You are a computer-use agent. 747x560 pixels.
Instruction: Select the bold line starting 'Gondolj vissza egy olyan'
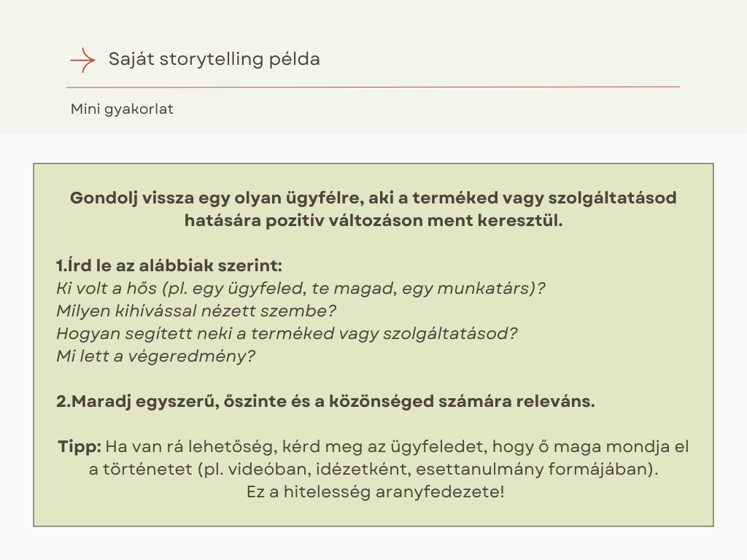[x=373, y=198]
